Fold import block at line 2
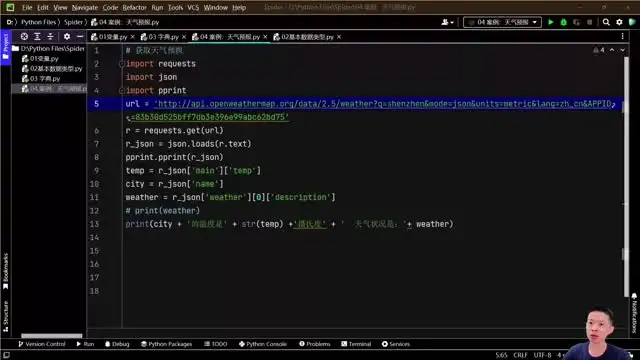Viewport: 640px width, 360px height. tap(122, 64)
